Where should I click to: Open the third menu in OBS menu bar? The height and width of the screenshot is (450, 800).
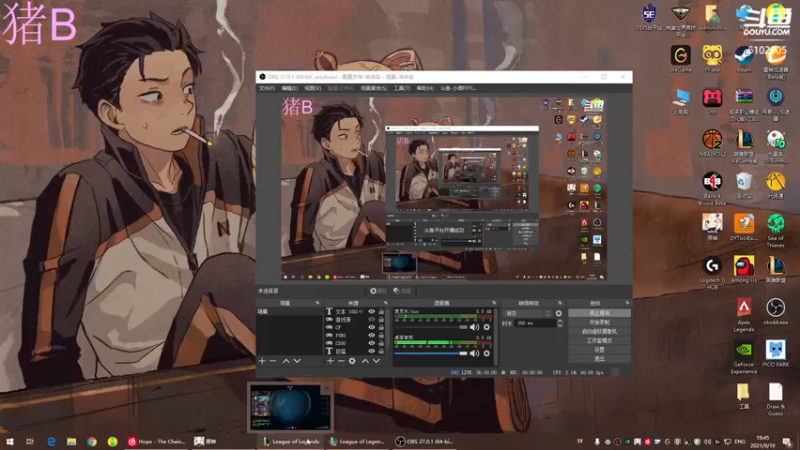click(x=312, y=88)
